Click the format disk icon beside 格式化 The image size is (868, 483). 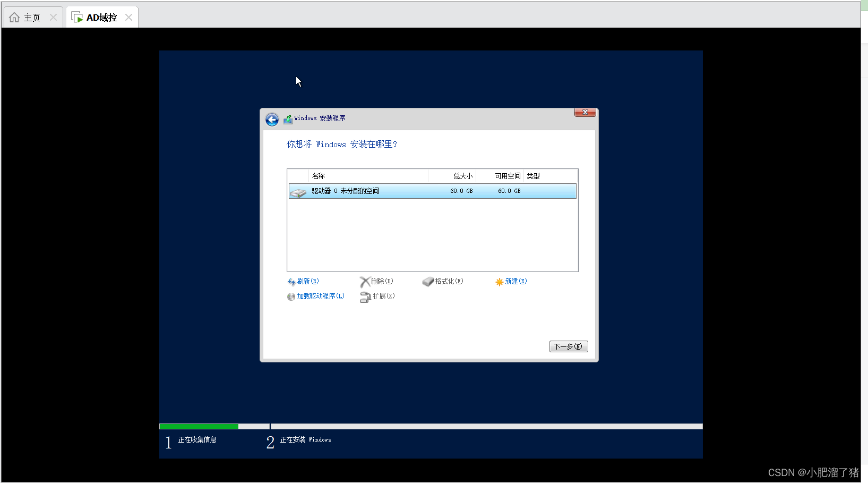click(x=428, y=282)
